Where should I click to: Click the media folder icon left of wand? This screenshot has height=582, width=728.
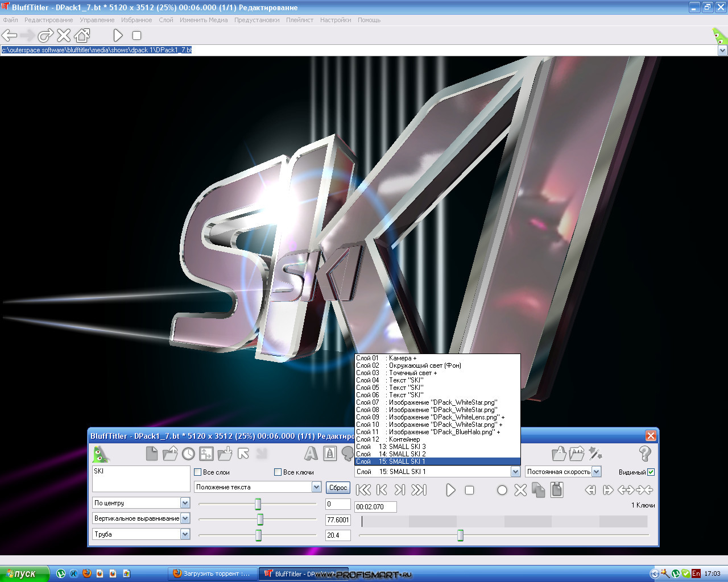pyautogui.click(x=577, y=453)
